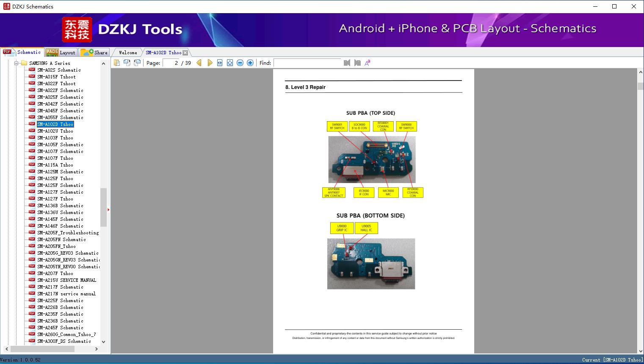Go to the previous page arrow
Viewport: 644px width, 364px height.
pyautogui.click(x=199, y=63)
